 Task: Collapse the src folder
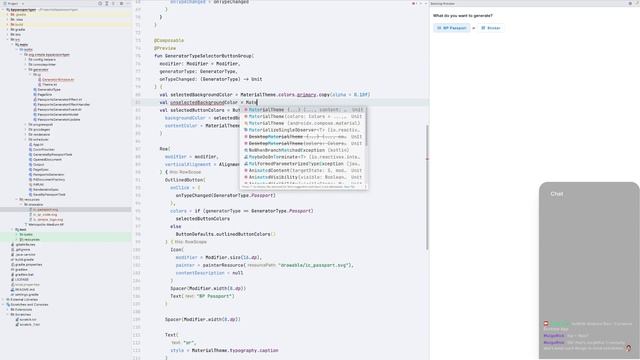tap(7, 40)
